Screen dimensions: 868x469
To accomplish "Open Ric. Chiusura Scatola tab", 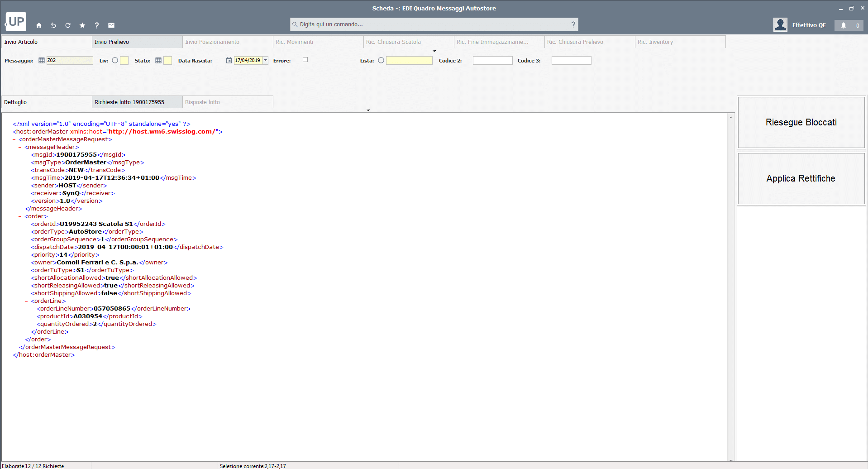I will point(409,42).
